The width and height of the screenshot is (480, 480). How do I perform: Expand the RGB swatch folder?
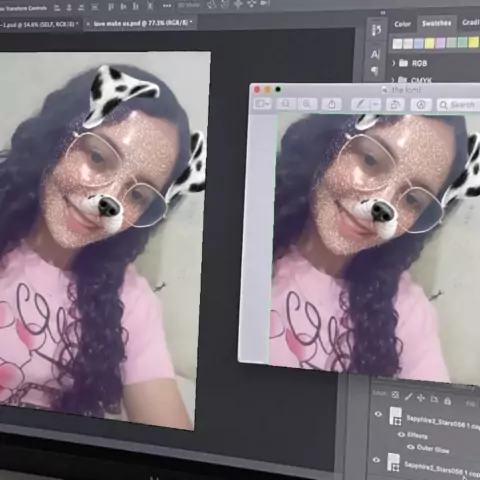coord(394,63)
